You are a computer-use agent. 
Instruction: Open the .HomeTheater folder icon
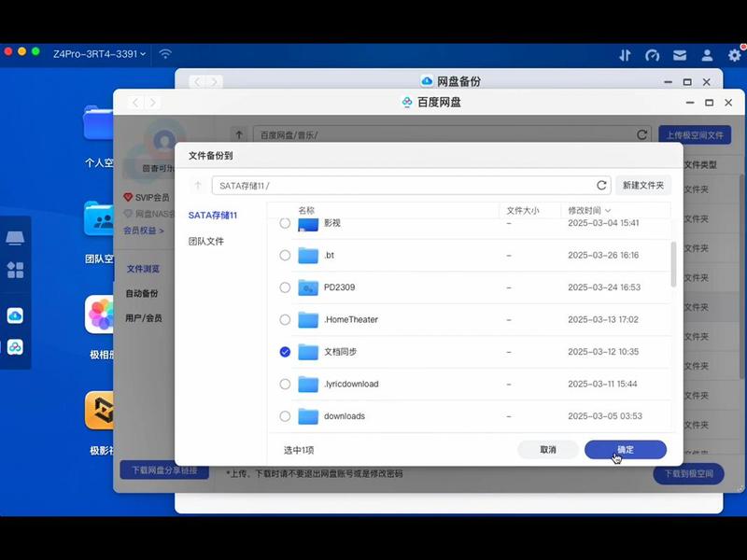pos(308,319)
